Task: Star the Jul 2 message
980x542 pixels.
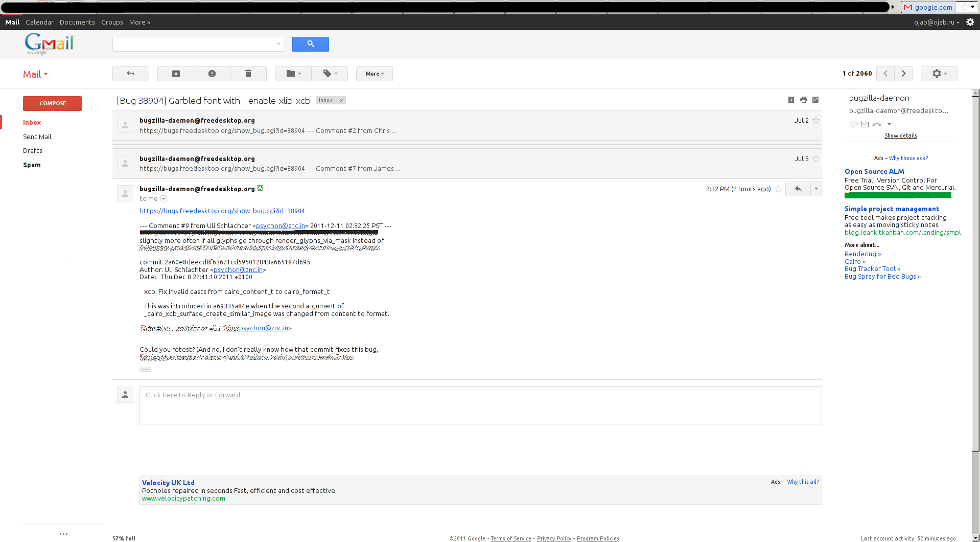Action: [x=816, y=121]
